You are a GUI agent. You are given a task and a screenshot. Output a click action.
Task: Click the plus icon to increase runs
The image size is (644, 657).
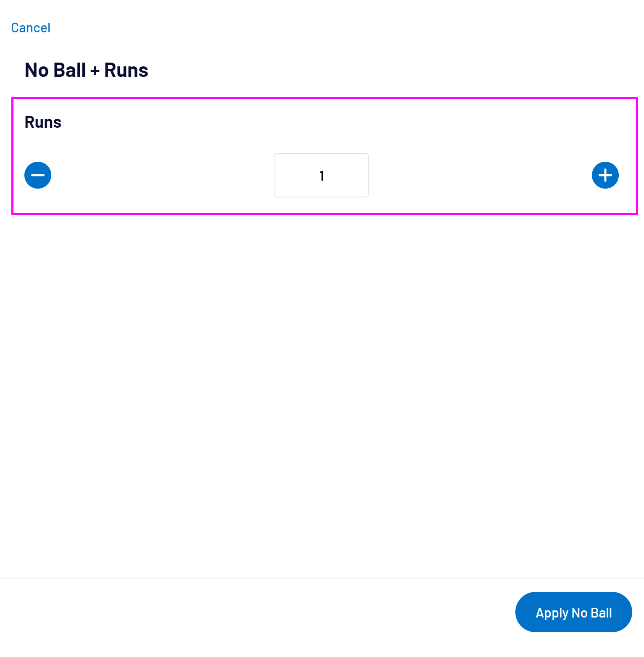click(x=605, y=175)
